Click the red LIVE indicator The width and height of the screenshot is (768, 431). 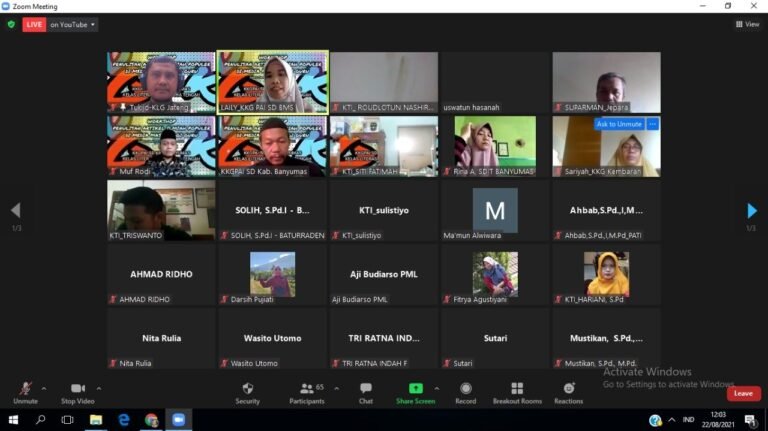(x=34, y=24)
